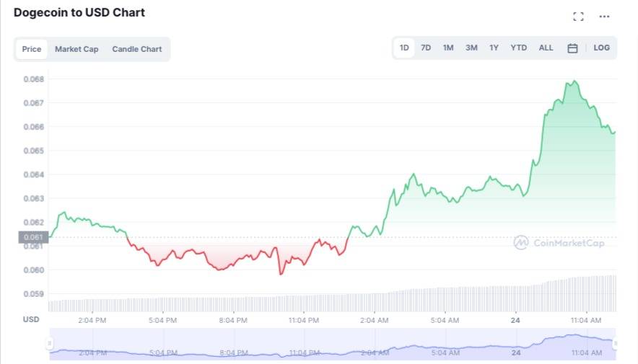The width and height of the screenshot is (638, 364).
Task: Select the 1D time range
Action: click(404, 48)
